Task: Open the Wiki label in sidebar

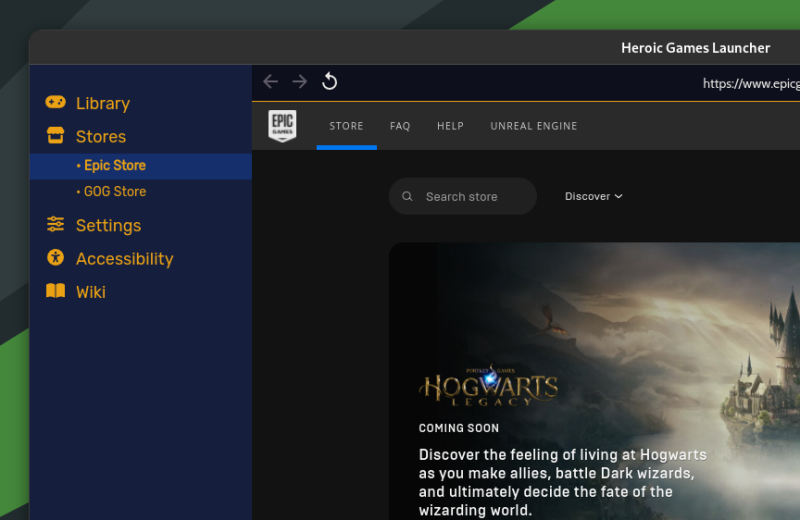Action: pyautogui.click(x=91, y=292)
